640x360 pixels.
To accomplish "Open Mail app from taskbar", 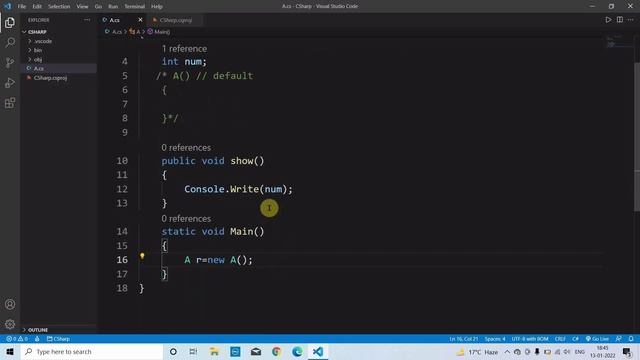I will tap(256, 351).
